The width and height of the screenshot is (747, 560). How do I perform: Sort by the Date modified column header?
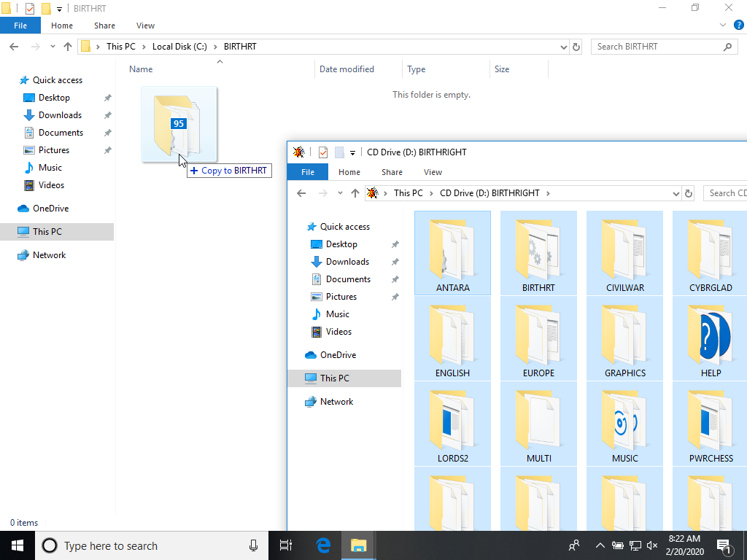coord(347,69)
